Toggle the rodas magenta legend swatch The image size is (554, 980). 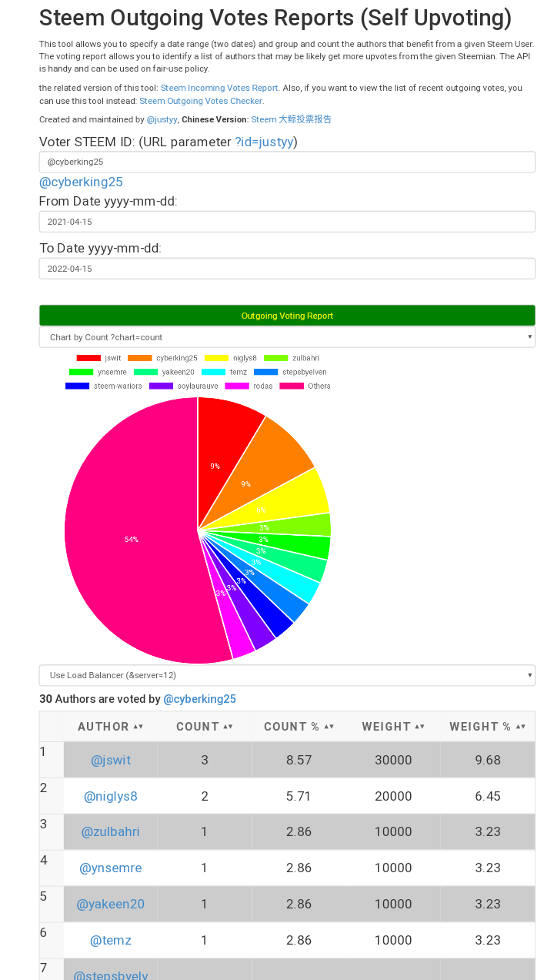tap(237, 386)
